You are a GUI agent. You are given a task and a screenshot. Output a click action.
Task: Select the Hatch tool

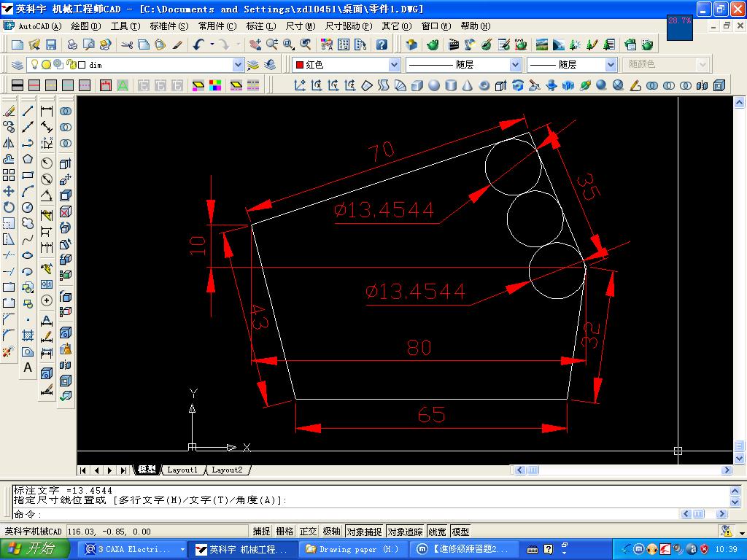(x=28, y=335)
